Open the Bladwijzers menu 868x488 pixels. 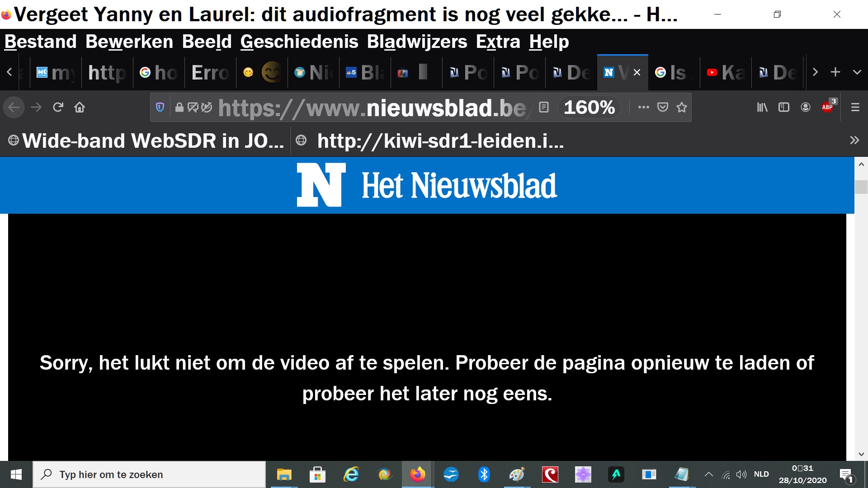point(416,42)
